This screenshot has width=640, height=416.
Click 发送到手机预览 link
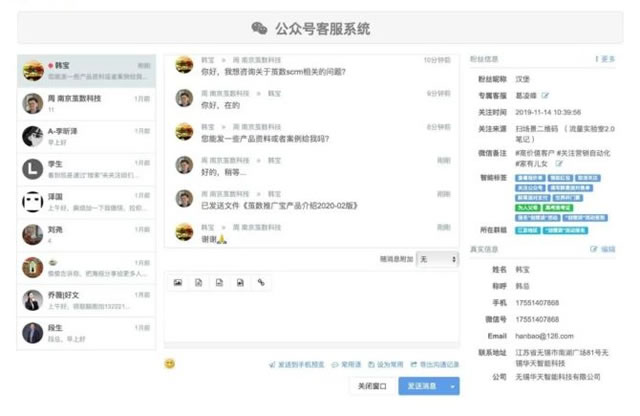297,365
